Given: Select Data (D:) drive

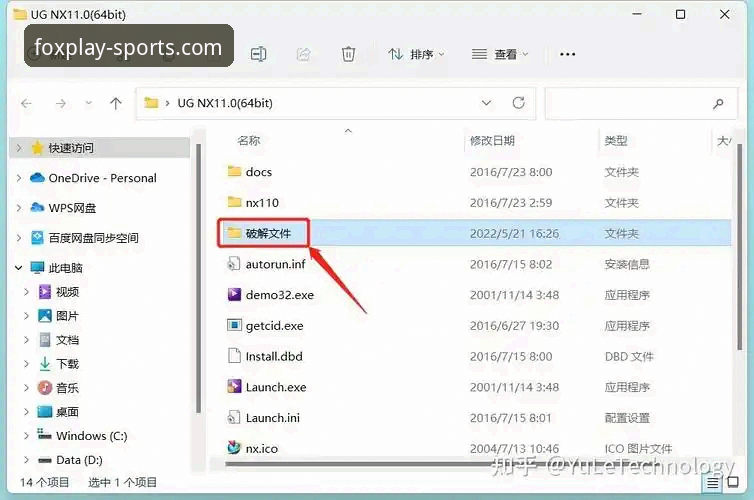Looking at the screenshot, I should (79, 460).
